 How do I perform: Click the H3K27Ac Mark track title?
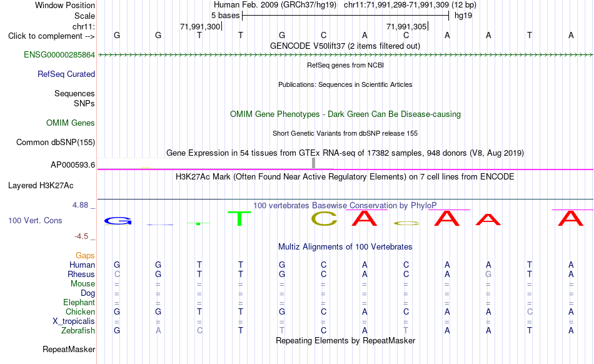[x=345, y=176]
